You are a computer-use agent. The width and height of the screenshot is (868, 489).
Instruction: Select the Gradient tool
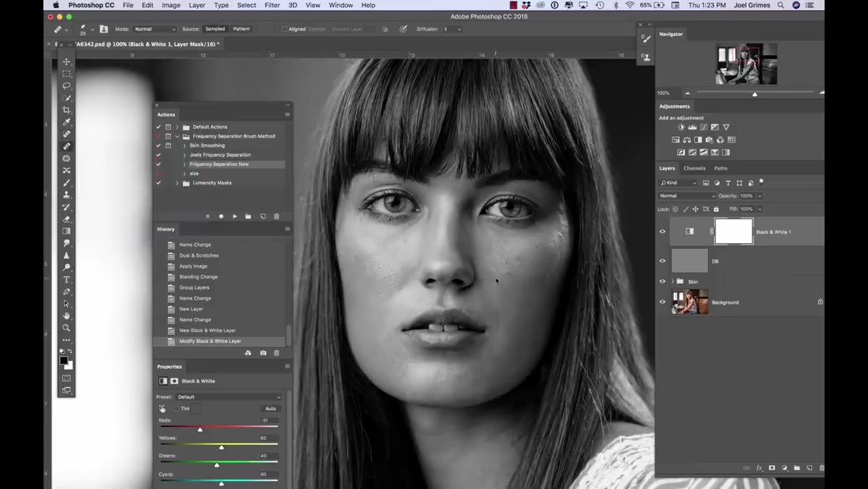[x=67, y=231]
